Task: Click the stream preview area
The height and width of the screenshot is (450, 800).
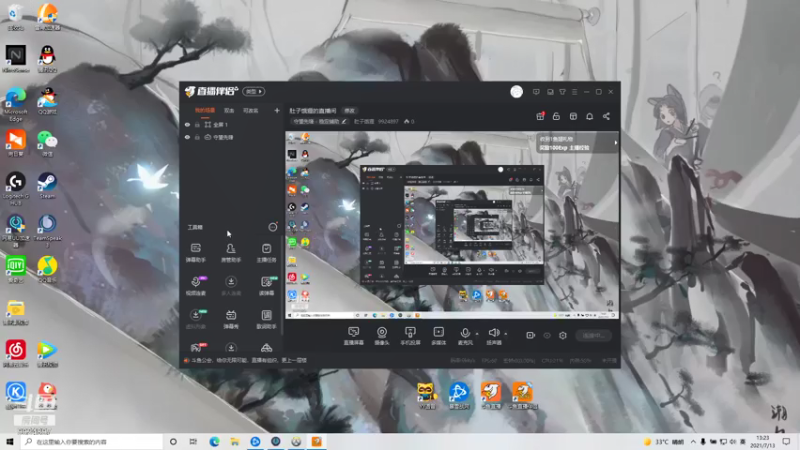Action: click(452, 226)
